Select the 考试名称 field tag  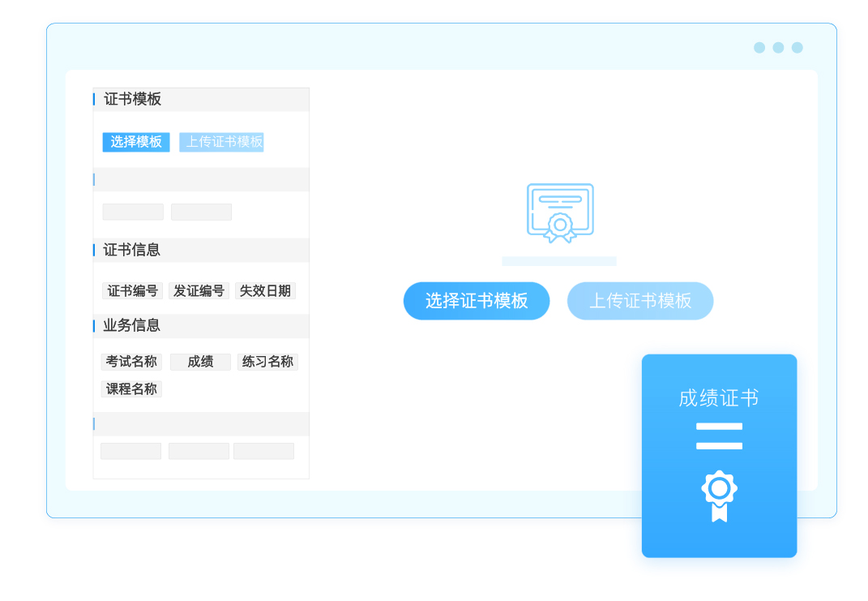[131, 362]
